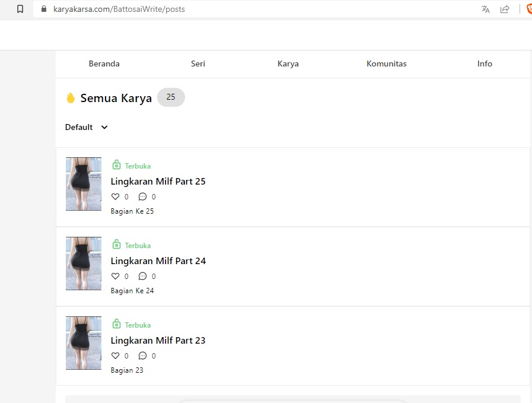This screenshot has width=532, height=403.
Task: Click the Terbuka label on Part 25
Action: pos(138,166)
